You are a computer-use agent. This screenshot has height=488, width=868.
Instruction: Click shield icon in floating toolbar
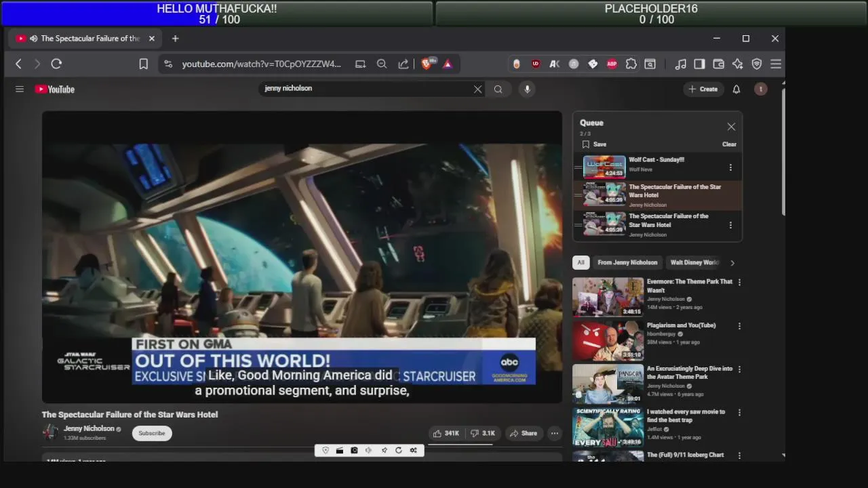tap(325, 450)
